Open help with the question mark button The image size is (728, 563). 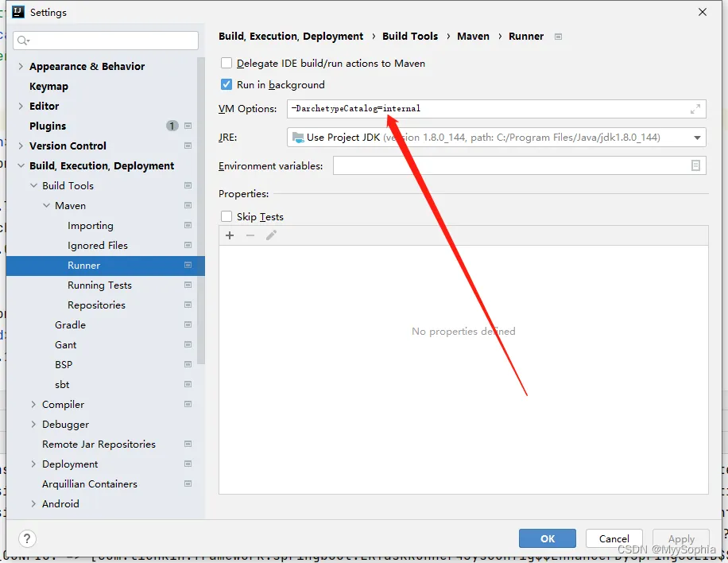point(27,539)
